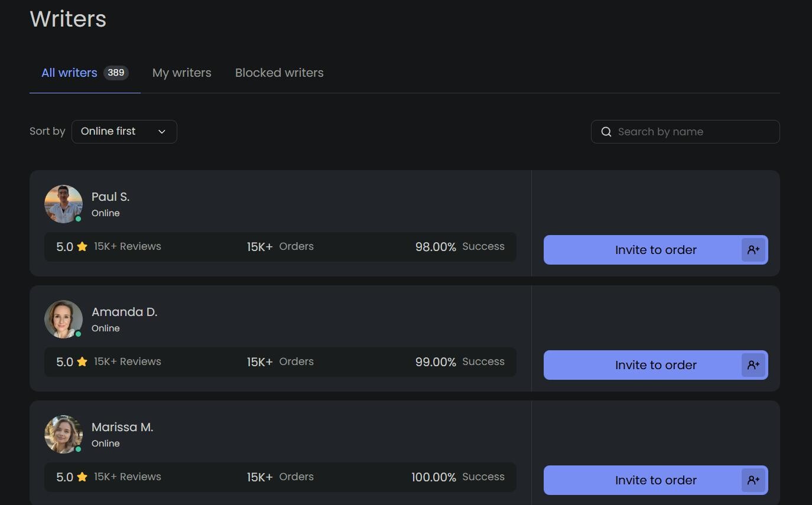The width and height of the screenshot is (812, 505).
Task: Click add-user icon on Paul S.'s invite button
Action: pos(753,250)
